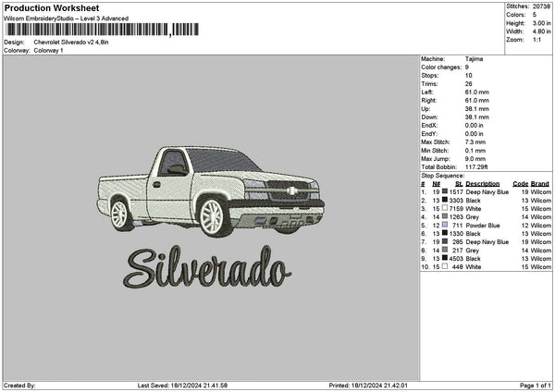
Task: Select the Grey swatch in stop 4
Action: [x=445, y=216]
